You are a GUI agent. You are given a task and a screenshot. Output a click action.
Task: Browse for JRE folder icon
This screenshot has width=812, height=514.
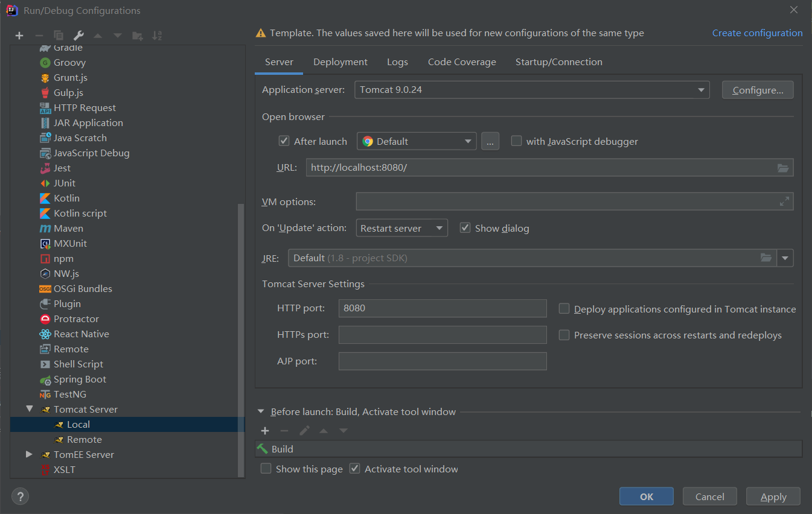(766, 258)
